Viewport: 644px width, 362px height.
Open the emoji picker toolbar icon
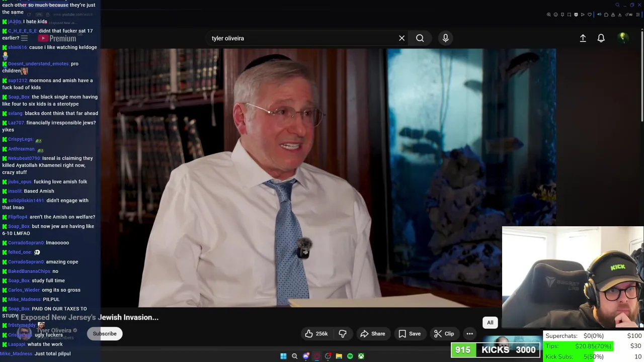[x=555, y=15]
